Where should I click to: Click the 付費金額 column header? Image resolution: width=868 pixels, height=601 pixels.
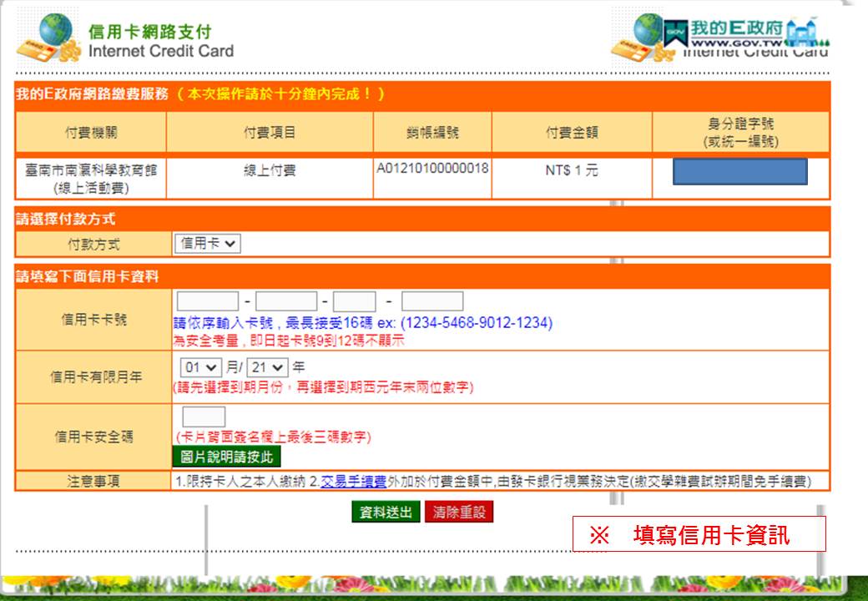tap(572, 132)
